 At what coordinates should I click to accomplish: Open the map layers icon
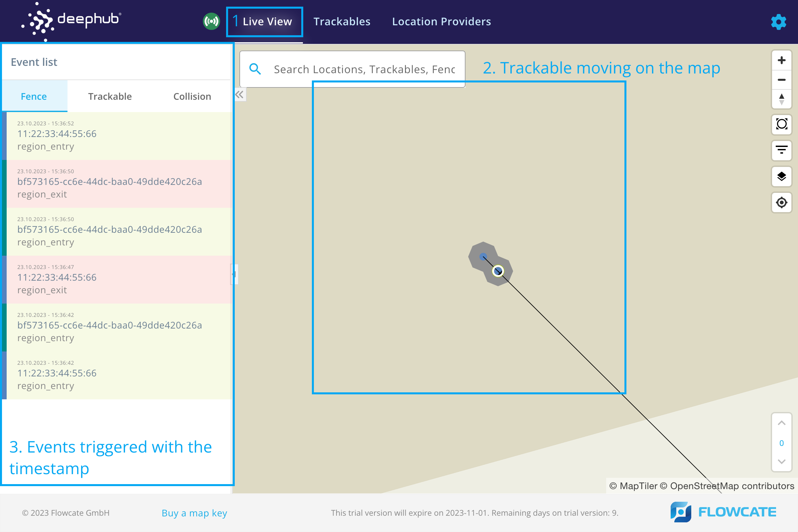pos(782,177)
